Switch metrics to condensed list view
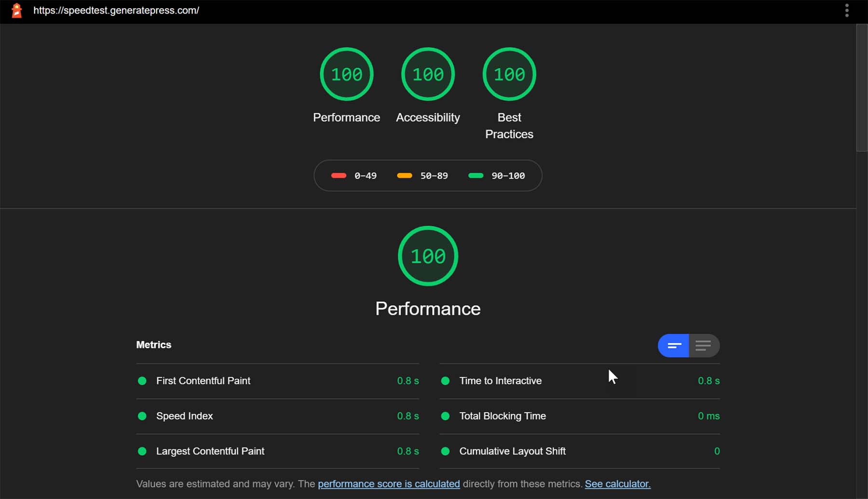Image resolution: width=868 pixels, height=499 pixels. click(704, 346)
